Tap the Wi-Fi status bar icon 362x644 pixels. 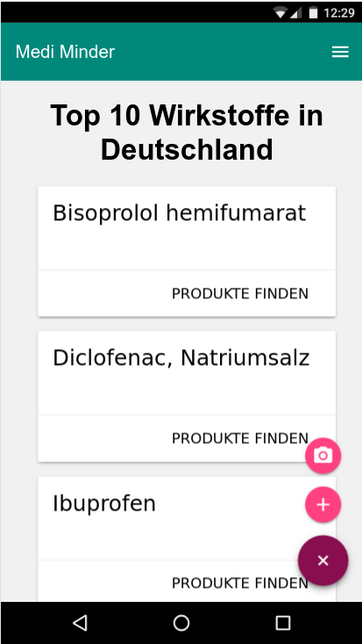point(280,13)
